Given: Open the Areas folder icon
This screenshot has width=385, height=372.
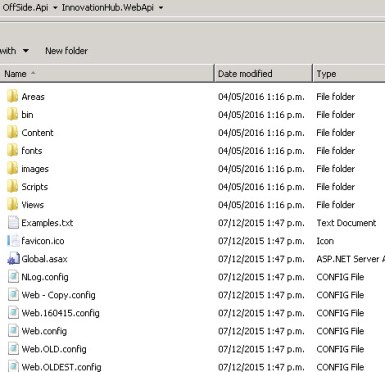Looking at the screenshot, I should [12, 96].
